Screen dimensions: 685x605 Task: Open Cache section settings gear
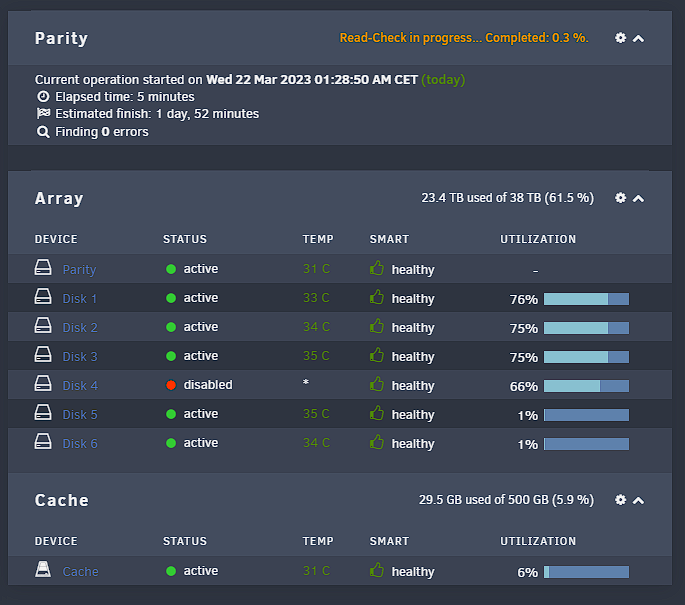[x=620, y=500]
